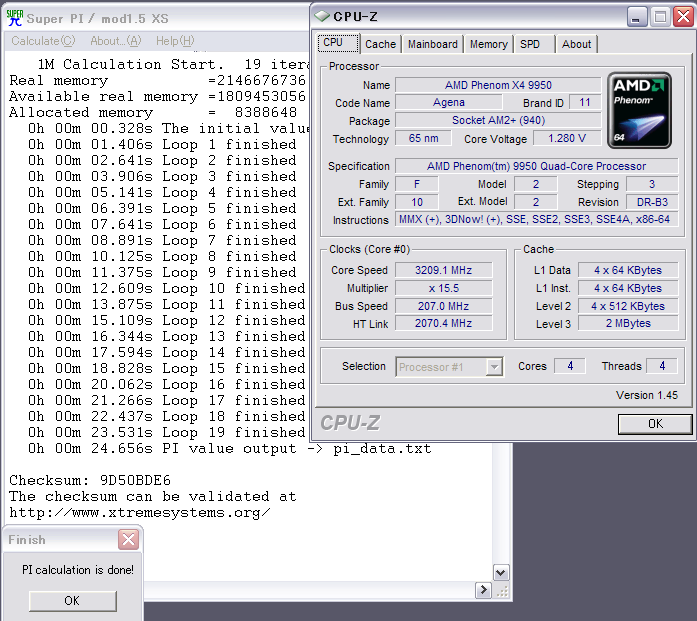The width and height of the screenshot is (697, 621).
Task: Click the xtremesystems.org URL text
Action: [140, 513]
